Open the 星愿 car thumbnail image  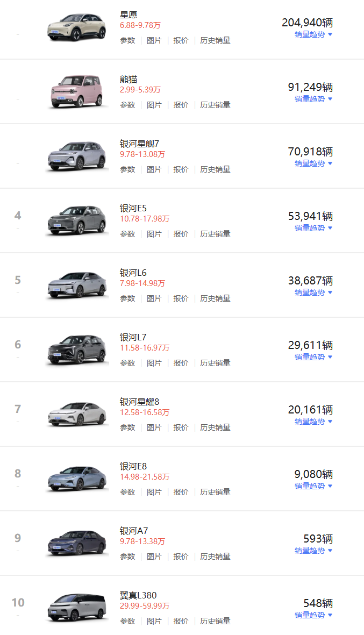click(77, 27)
